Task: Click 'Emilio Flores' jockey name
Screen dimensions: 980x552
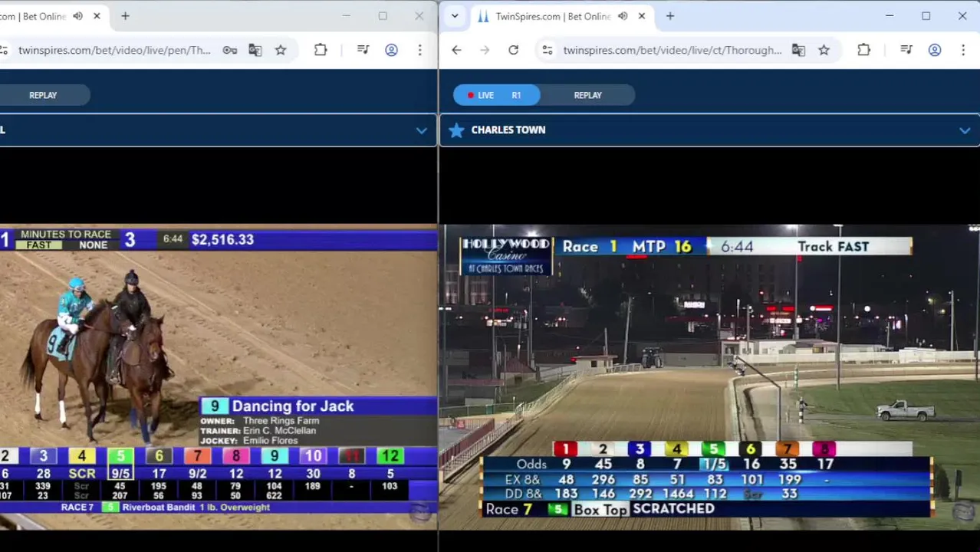Action: tap(270, 441)
